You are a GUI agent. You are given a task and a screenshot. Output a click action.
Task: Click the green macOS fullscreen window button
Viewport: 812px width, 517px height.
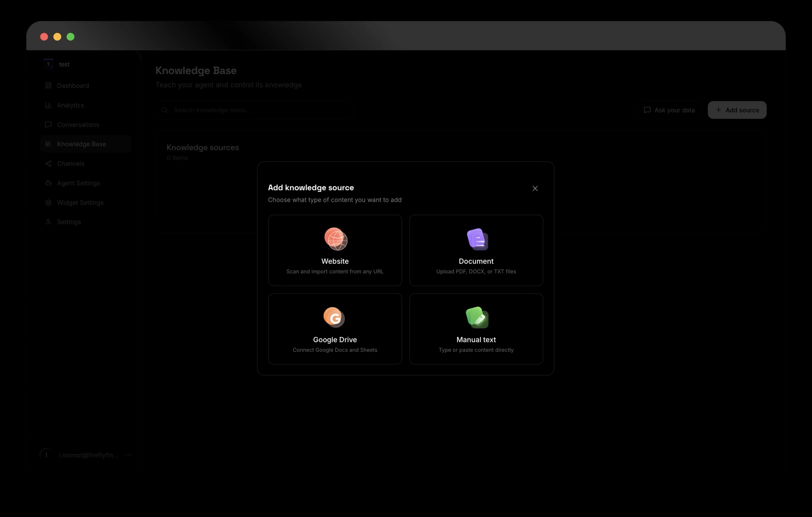click(70, 37)
